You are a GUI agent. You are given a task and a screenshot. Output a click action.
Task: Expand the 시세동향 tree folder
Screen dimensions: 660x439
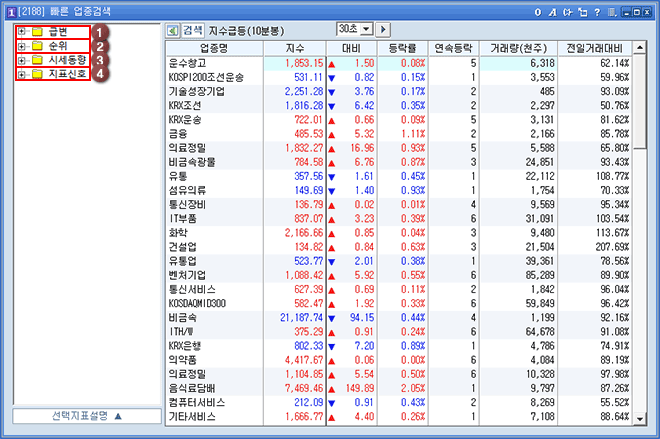(x=22, y=60)
